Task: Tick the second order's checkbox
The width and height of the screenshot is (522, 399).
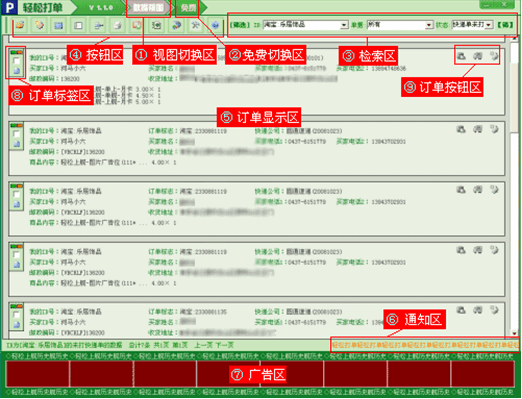Action: pyautogui.click(x=16, y=134)
